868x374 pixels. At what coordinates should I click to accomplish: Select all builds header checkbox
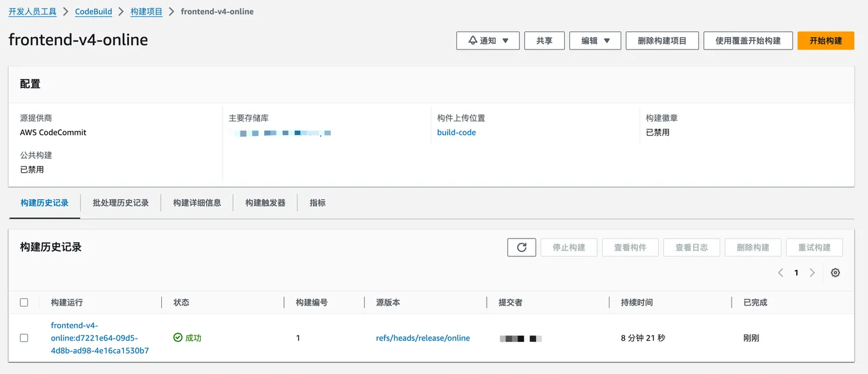24,302
